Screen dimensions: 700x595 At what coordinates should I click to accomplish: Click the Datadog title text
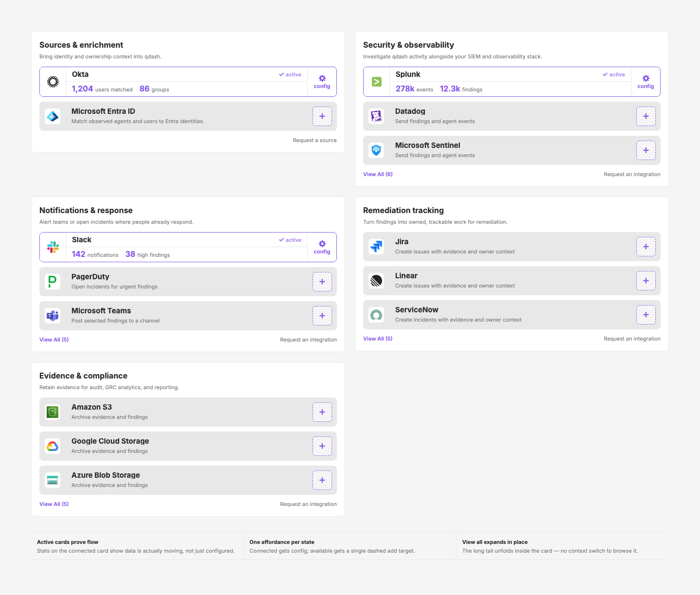tap(410, 111)
